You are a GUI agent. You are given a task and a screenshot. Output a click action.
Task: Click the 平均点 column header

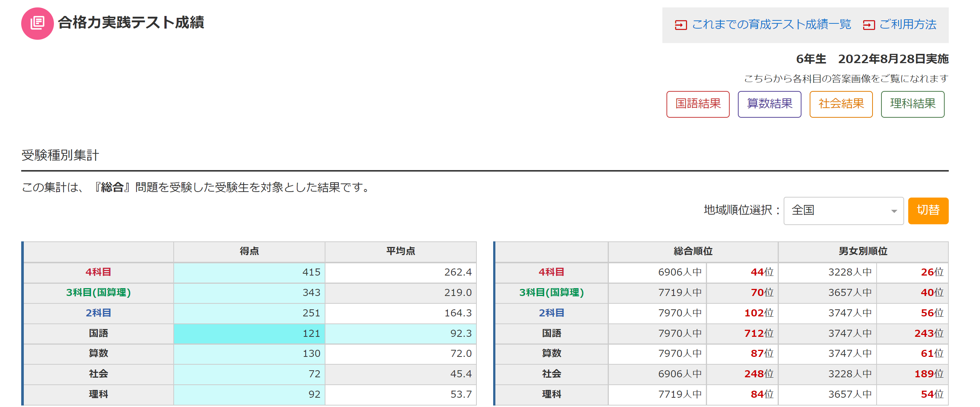pos(400,251)
